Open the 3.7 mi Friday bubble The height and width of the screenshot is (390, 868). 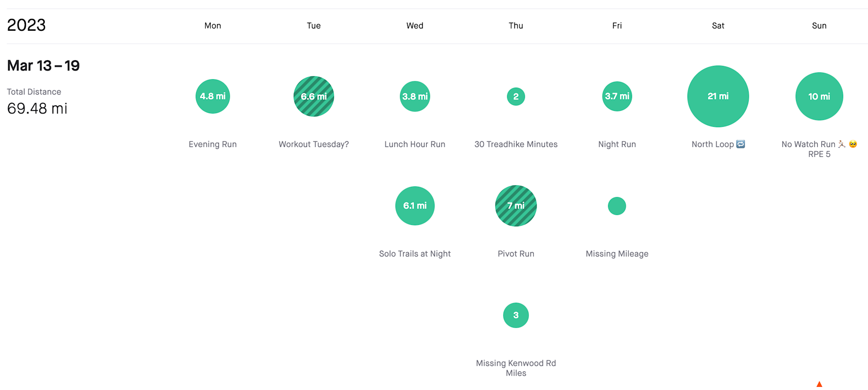(x=617, y=96)
